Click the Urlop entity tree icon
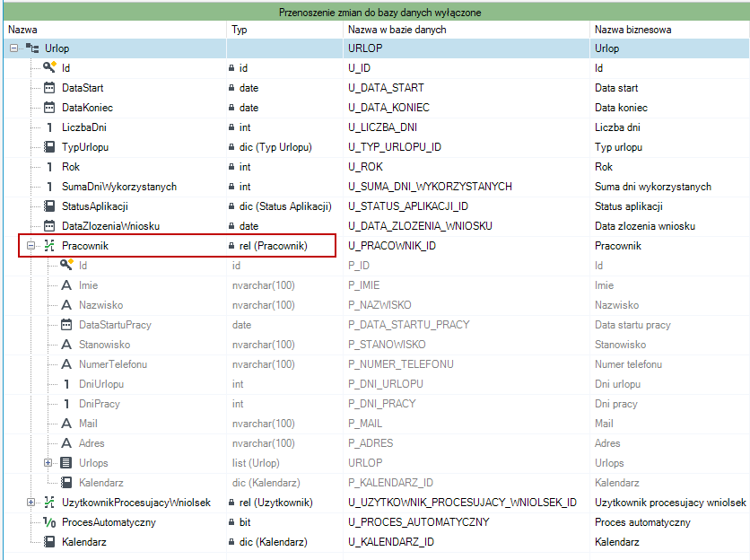The height and width of the screenshot is (560, 750). point(32,48)
